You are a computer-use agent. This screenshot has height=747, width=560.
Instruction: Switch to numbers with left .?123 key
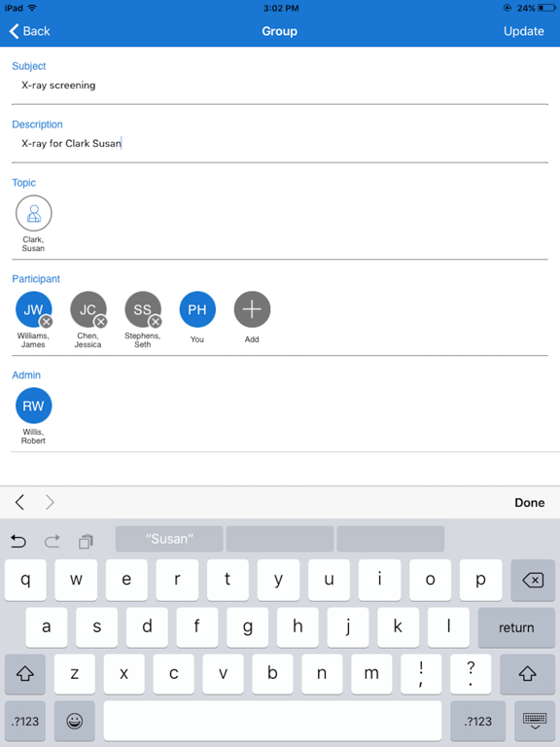(x=25, y=721)
